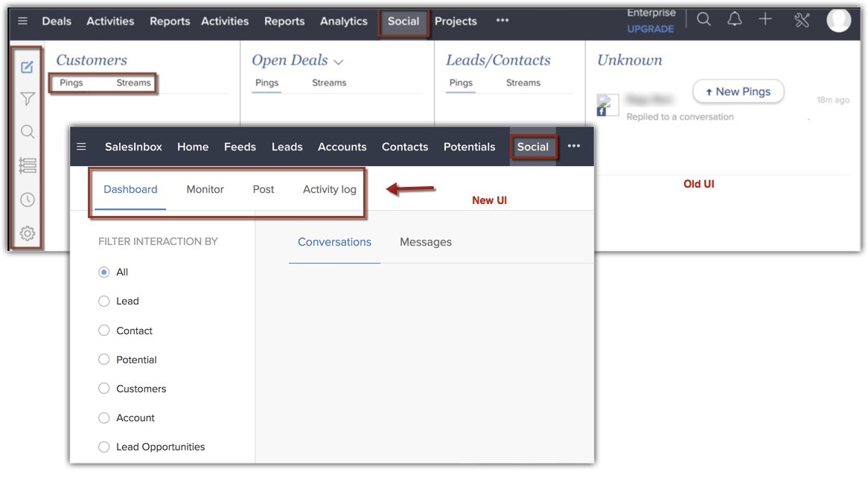
Task: Open the setup tools icon in navbar
Action: pos(802,20)
